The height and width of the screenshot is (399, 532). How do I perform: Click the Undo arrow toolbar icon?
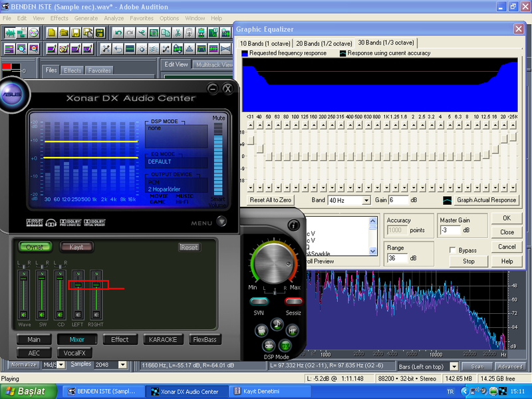pyautogui.click(x=118, y=32)
